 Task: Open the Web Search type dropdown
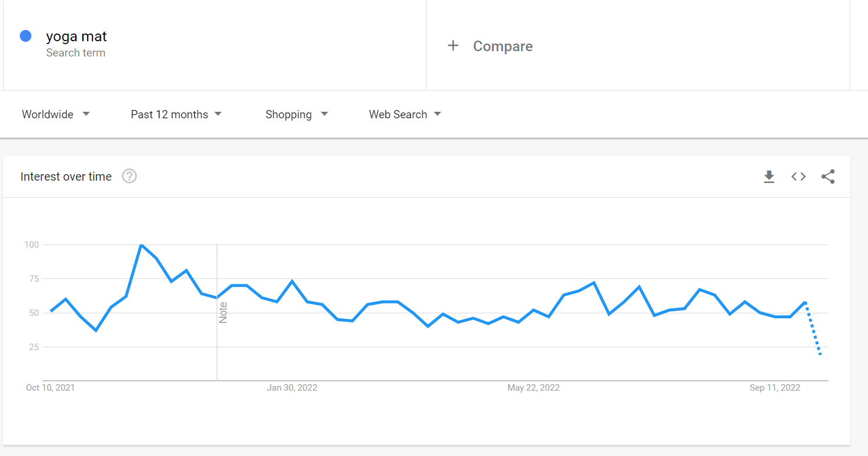[x=405, y=114]
